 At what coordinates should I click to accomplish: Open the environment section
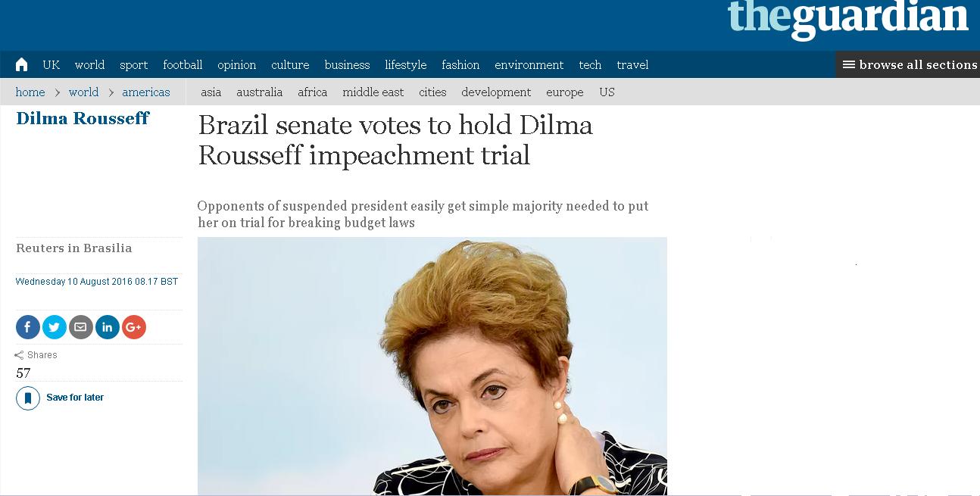(x=529, y=65)
